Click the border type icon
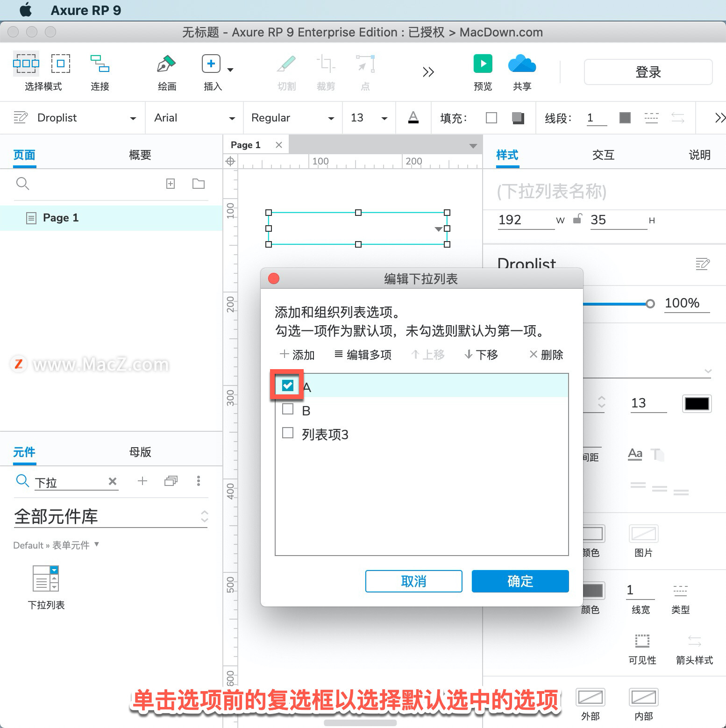Image resolution: width=726 pixels, height=728 pixels. tap(680, 590)
